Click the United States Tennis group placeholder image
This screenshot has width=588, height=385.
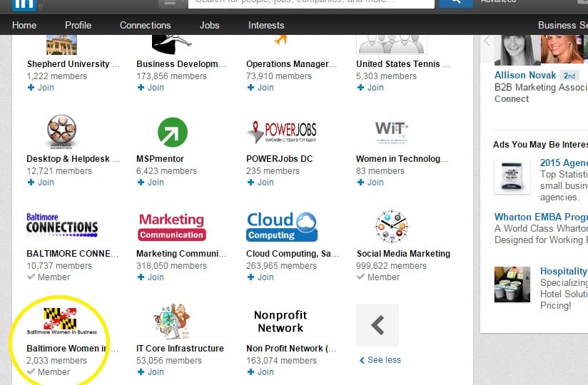[x=392, y=45]
